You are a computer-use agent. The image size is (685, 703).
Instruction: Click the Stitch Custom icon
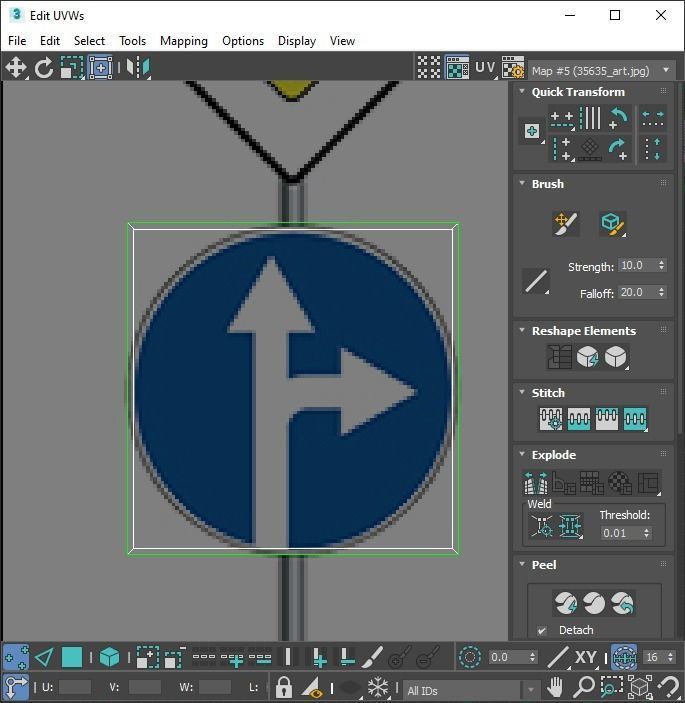tap(635, 419)
